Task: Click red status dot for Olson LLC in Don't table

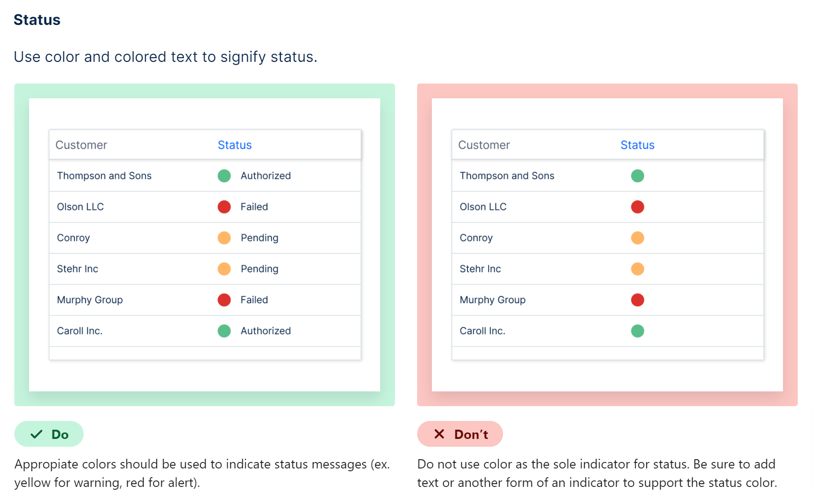Action: click(x=637, y=207)
